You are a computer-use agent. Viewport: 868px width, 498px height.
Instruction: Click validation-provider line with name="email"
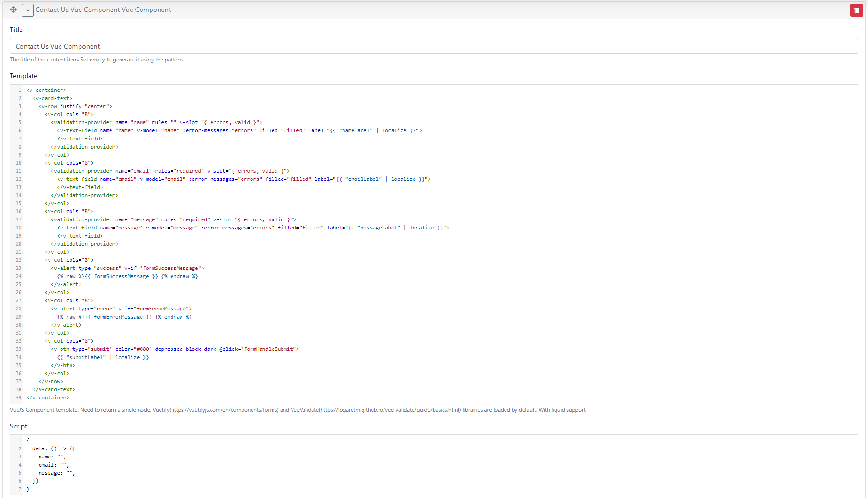click(x=171, y=171)
